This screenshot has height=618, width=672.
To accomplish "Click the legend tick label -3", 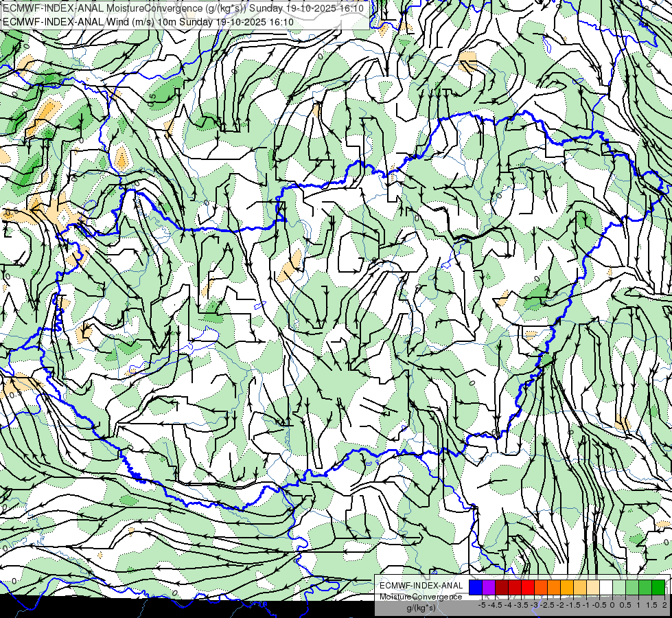I will [x=534, y=605].
